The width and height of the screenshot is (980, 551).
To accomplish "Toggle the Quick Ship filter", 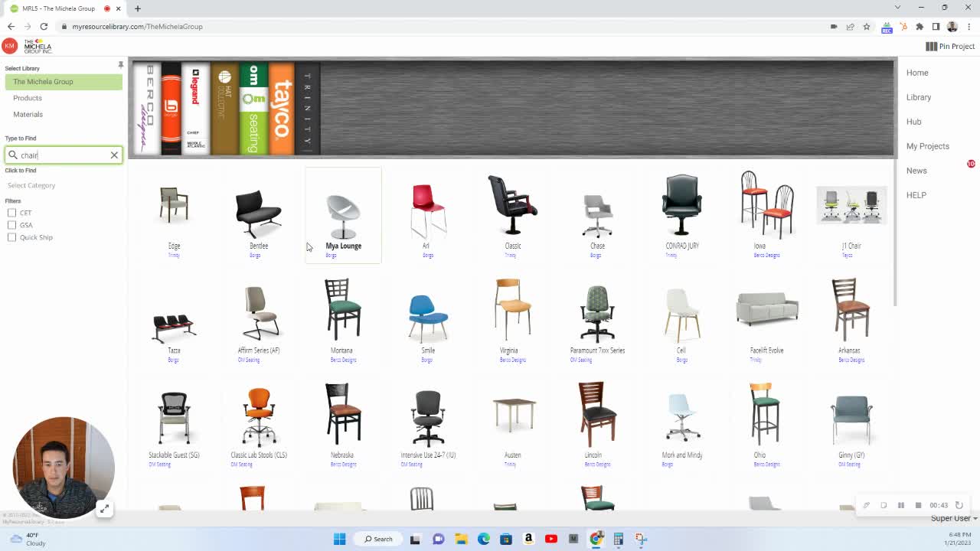I will click(11, 237).
